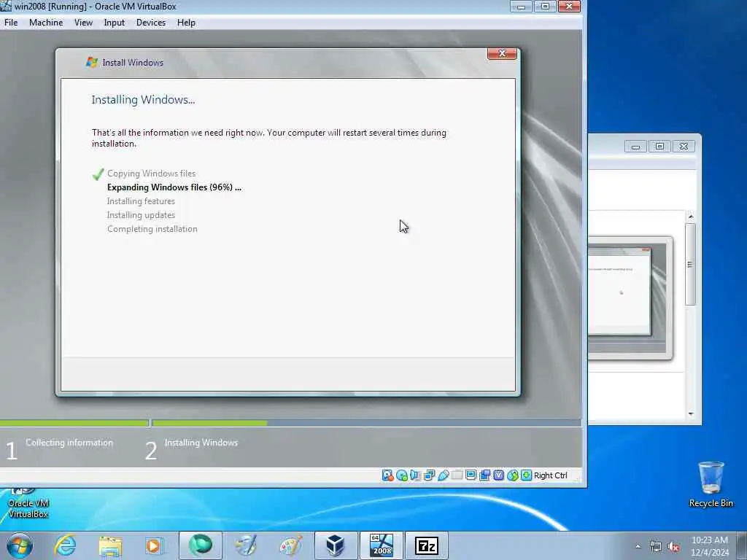Screen dimensions: 747x560
Task: Show hidden system tray icons arrow
Action: (638, 546)
